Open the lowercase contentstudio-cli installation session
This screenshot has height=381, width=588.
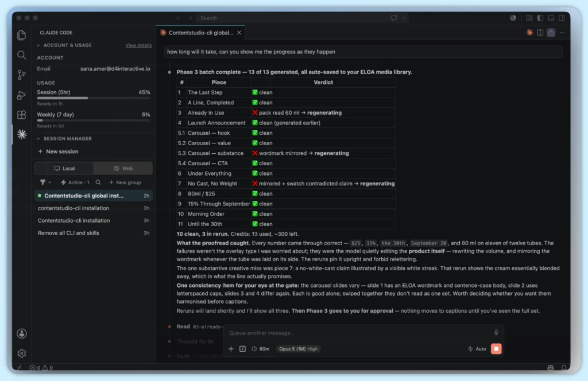[94, 208]
